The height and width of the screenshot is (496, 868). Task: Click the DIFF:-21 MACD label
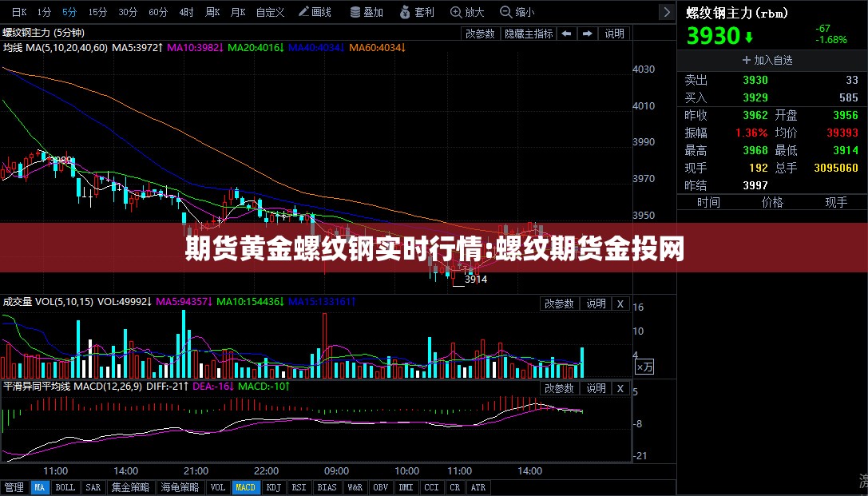tap(168, 387)
